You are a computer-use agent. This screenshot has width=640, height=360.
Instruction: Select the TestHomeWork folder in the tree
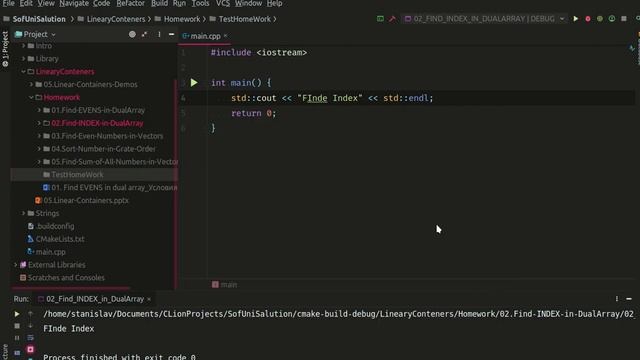pos(77,175)
